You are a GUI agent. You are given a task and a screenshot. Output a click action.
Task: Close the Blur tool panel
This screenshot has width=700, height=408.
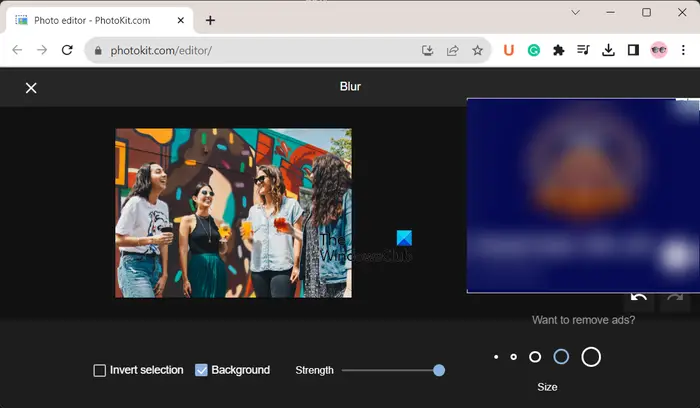31,88
